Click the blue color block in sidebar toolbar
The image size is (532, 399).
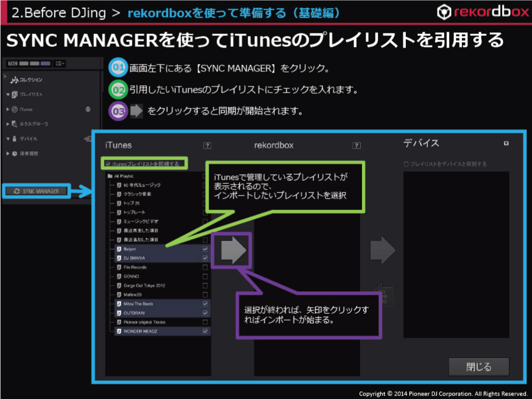tap(46, 63)
